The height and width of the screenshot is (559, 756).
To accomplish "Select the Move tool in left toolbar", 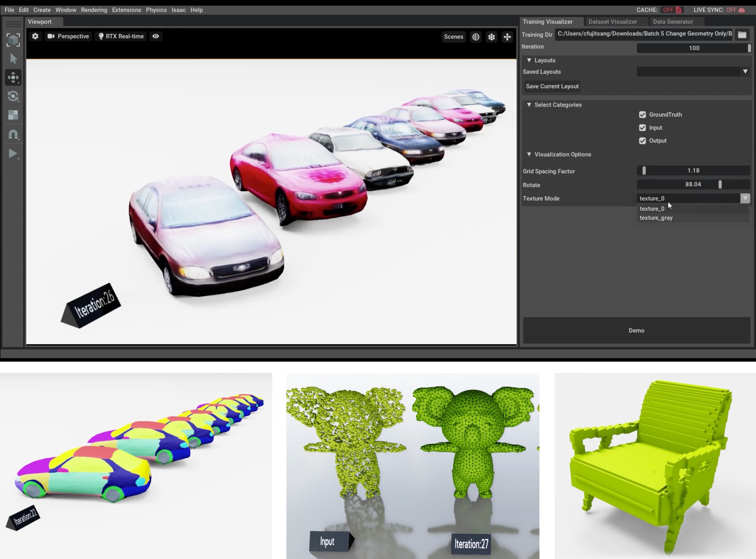I will 13,77.
